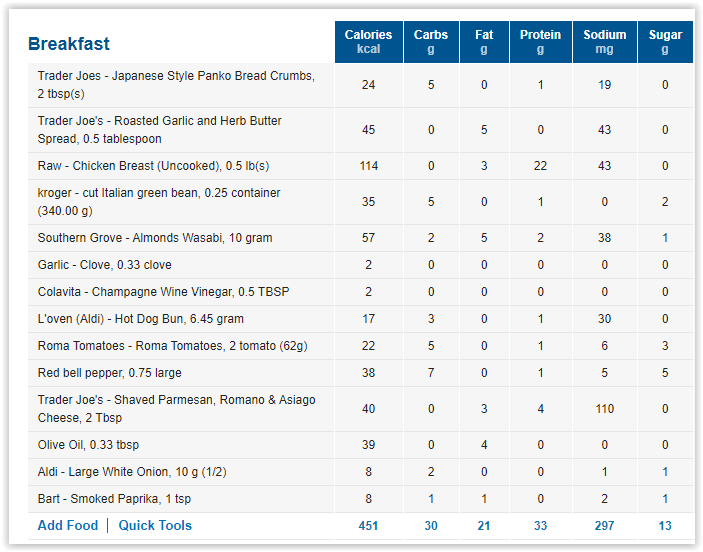Open the Roasted Garlic and Herb Butter entry
Screen dimensions: 703x552
click(160, 130)
